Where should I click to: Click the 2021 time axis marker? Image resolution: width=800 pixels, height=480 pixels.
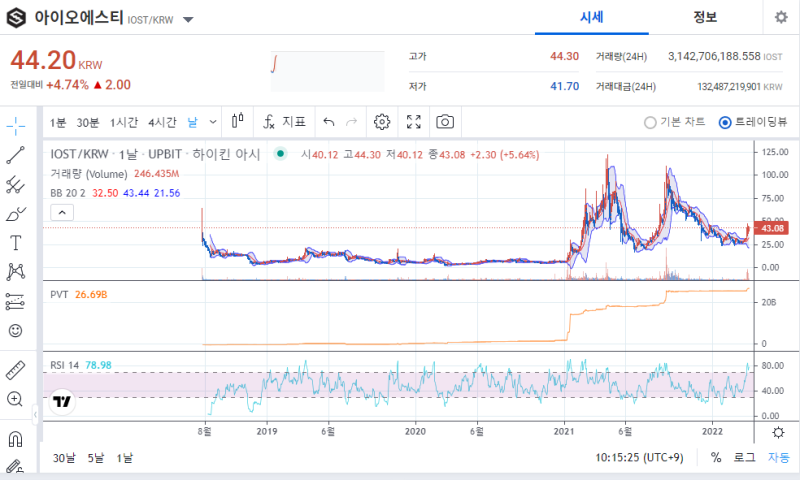click(x=564, y=432)
